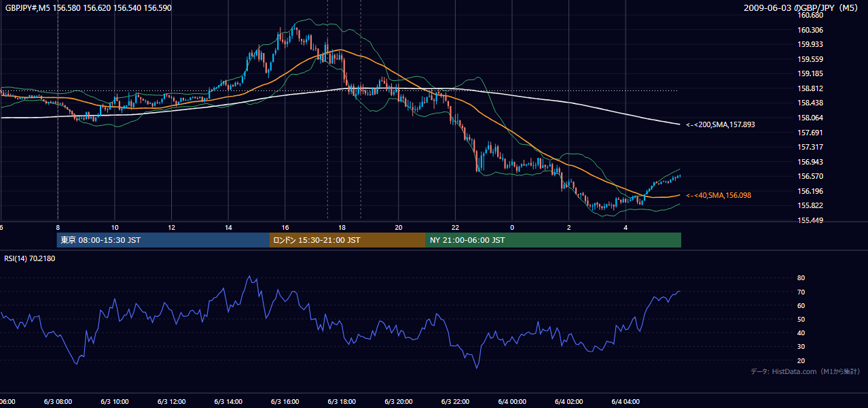Image resolution: width=868 pixels, height=408 pixels.
Task: Click the 160.306 price axis label
Action: tap(811, 30)
